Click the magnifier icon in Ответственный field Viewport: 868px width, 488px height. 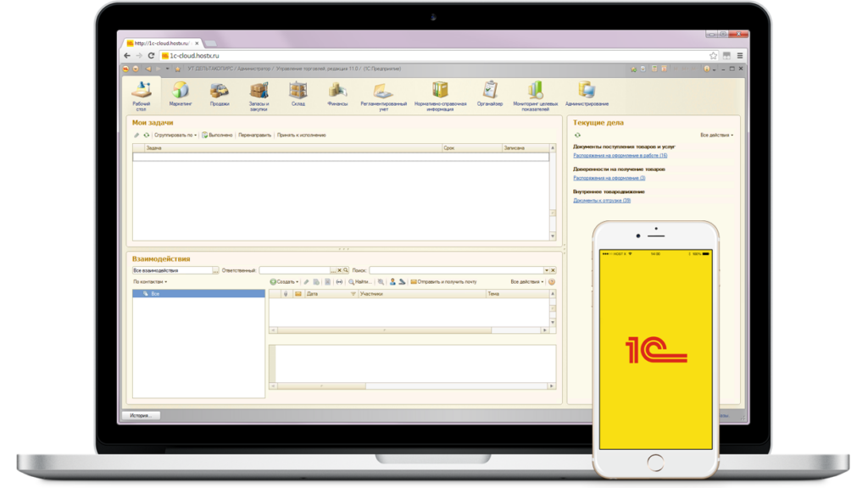tap(346, 270)
